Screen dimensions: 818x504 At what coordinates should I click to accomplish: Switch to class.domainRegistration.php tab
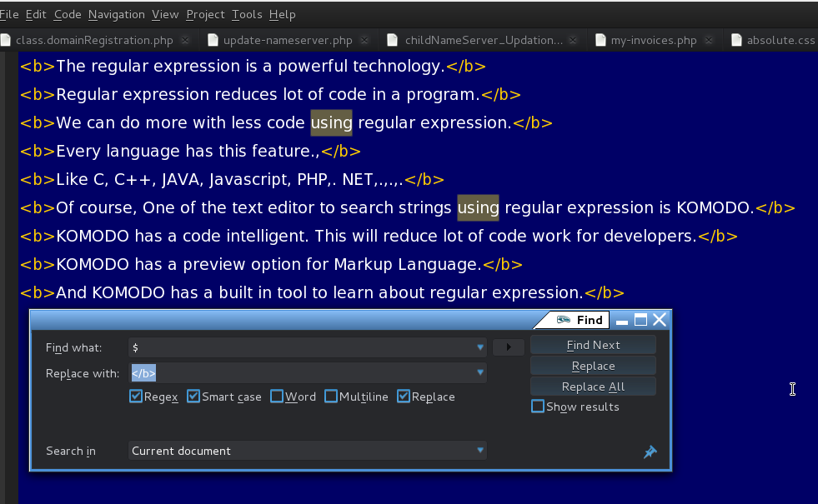[x=94, y=40]
